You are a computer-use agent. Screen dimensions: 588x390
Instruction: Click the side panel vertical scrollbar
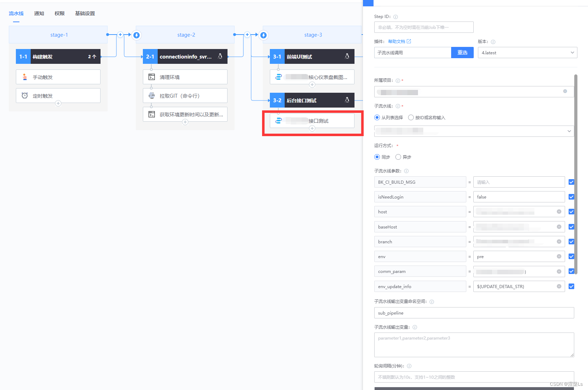[x=576, y=175]
